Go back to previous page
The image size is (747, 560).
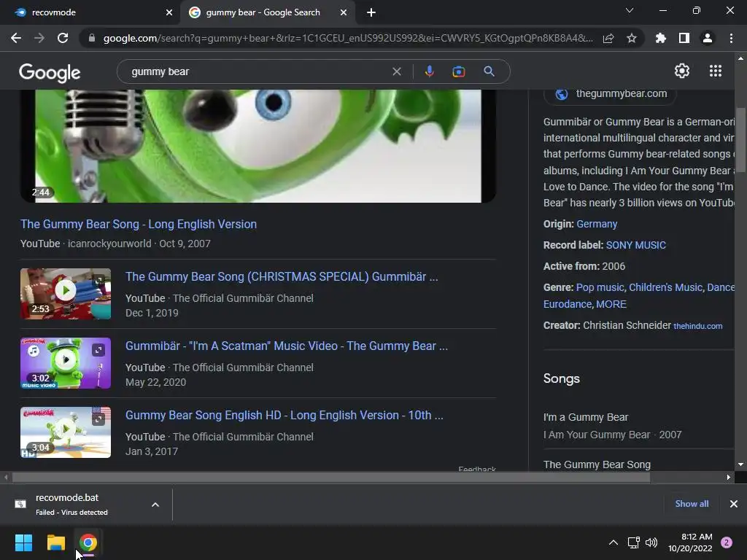16,38
